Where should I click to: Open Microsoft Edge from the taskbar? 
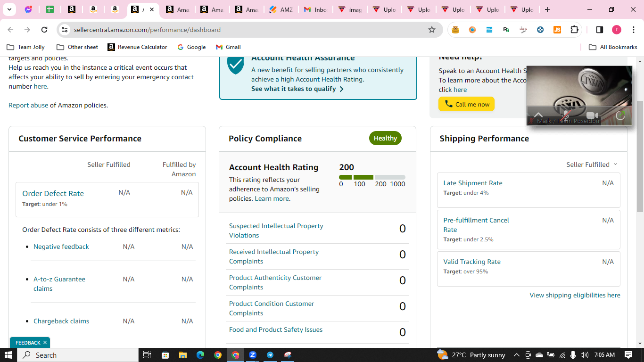200,355
